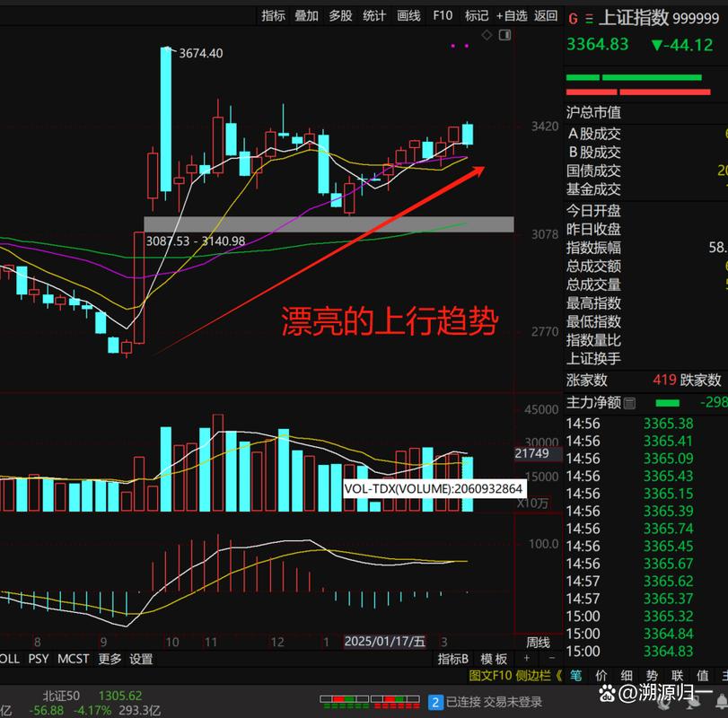
Task: Toggle the side panel layout icon
Action: click(505, 35)
